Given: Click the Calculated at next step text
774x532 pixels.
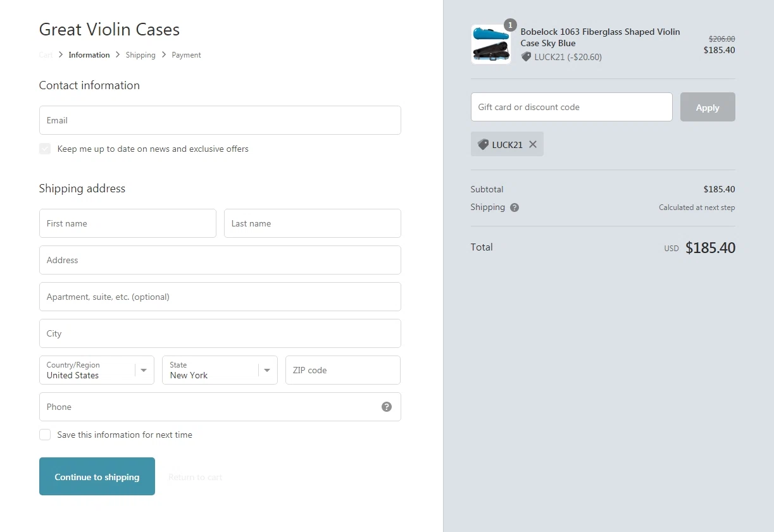Looking at the screenshot, I should click(697, 207).
